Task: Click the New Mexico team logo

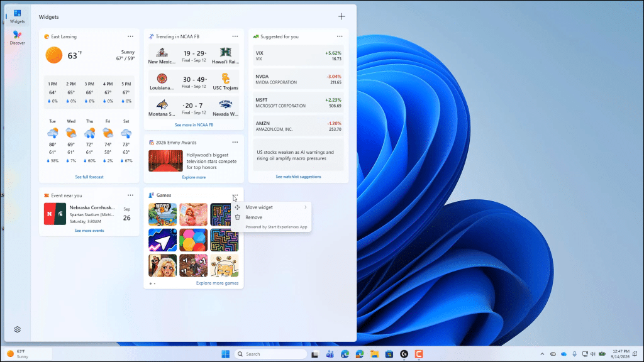Action: [162, 52]
